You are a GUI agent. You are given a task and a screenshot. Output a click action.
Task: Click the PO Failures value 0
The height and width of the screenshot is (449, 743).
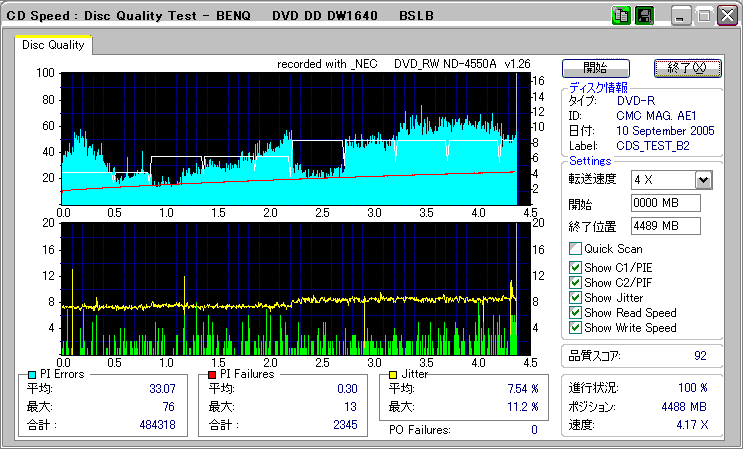pyautogui.click(x=534, y=430)
